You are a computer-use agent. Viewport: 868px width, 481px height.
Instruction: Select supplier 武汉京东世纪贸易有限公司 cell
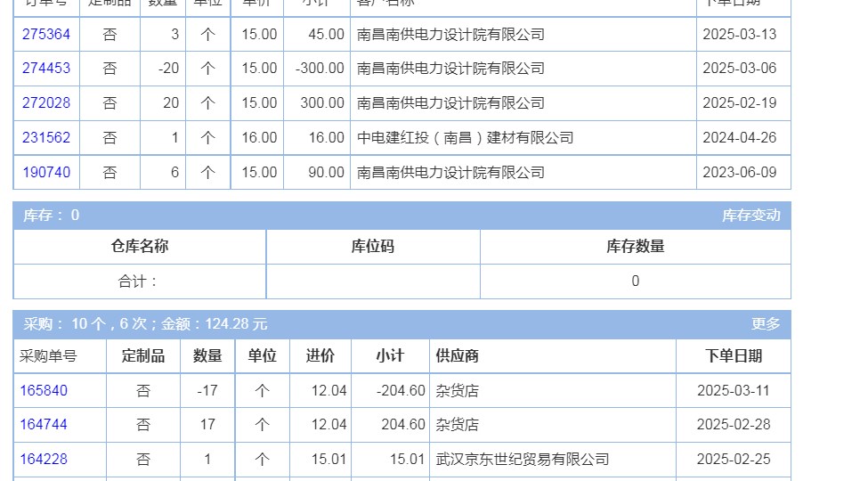523,460
